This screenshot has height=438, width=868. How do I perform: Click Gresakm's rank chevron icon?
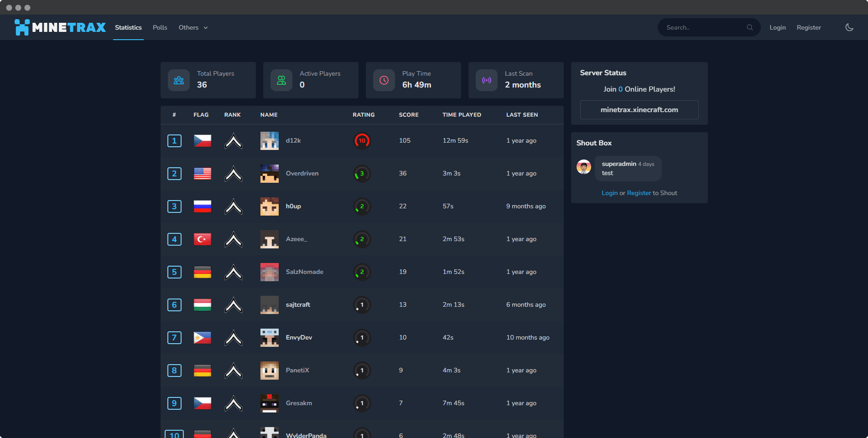[x=234, y=403]
